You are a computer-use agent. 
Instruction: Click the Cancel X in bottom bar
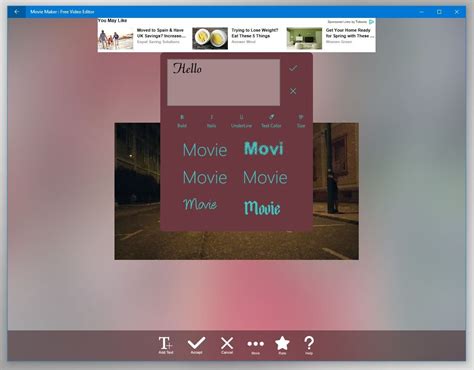coord(227,345)
